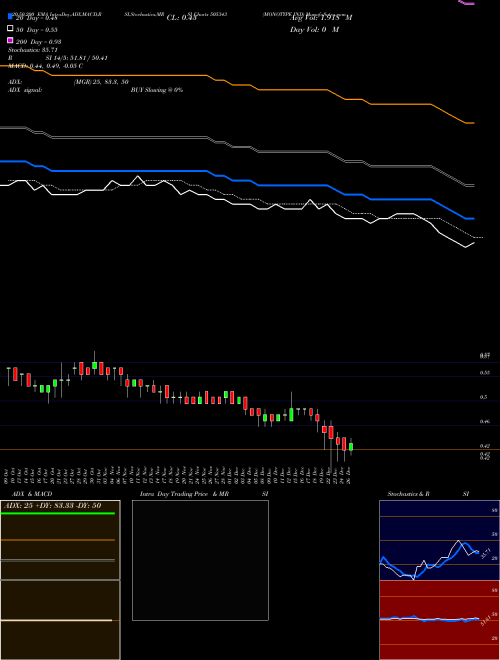Click the 0.5 price axis label

point(484,397)
